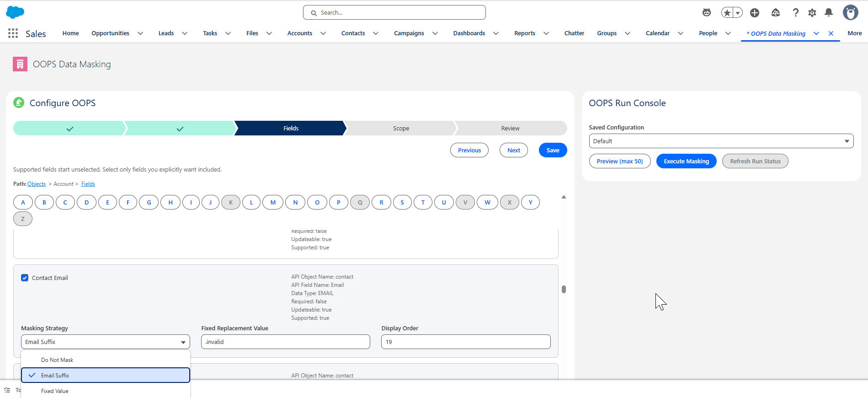Viewport: 868px width, 398px height.
Task: Follow the Objects path link
Action: pyautogui.click(x=37, y=184)
